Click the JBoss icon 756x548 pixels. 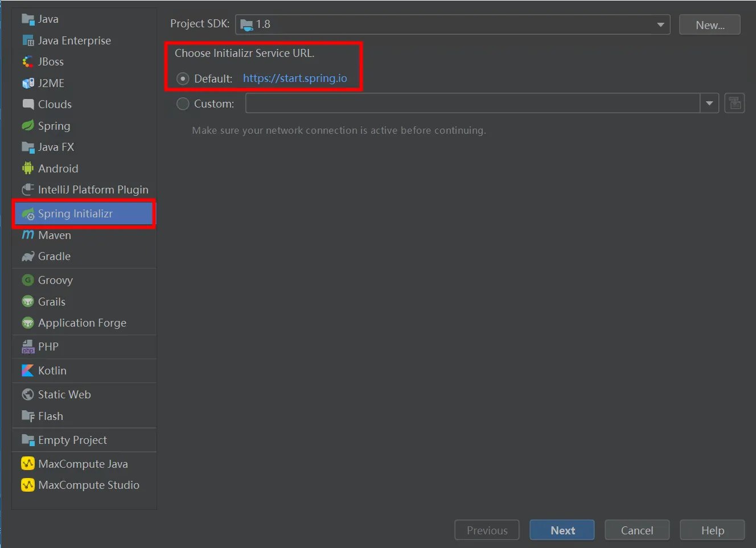28,62
